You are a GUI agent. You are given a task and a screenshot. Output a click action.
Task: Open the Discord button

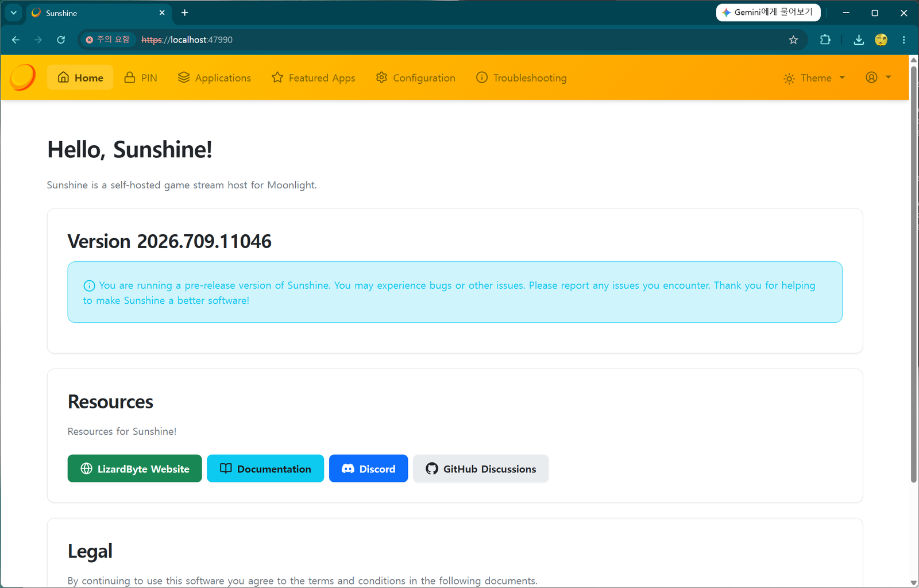coord(368,469)
